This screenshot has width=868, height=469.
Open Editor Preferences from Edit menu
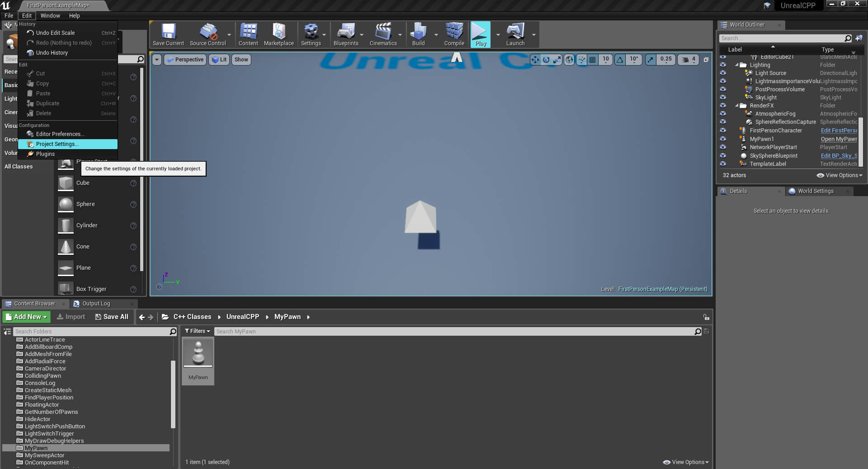coord(68,134)
